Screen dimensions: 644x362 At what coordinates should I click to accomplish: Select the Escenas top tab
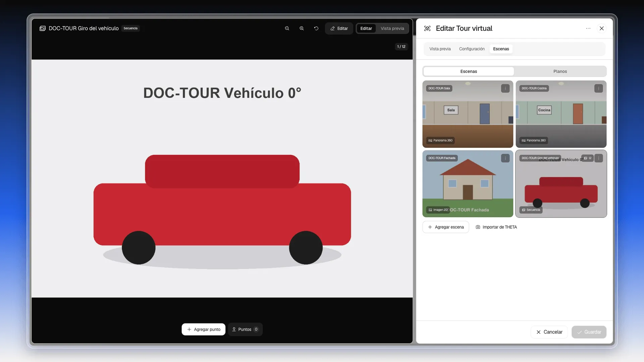[x=501, y=49]
